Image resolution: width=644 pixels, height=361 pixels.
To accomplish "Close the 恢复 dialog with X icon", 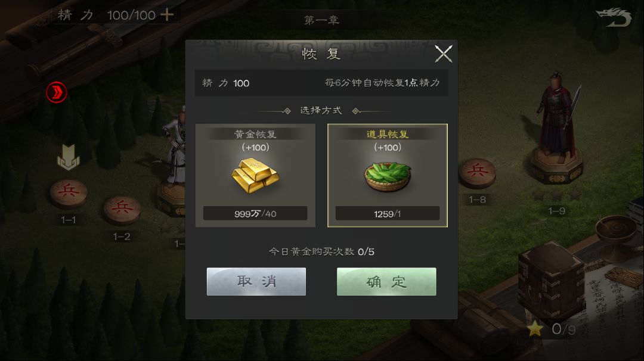I will 444,54.
